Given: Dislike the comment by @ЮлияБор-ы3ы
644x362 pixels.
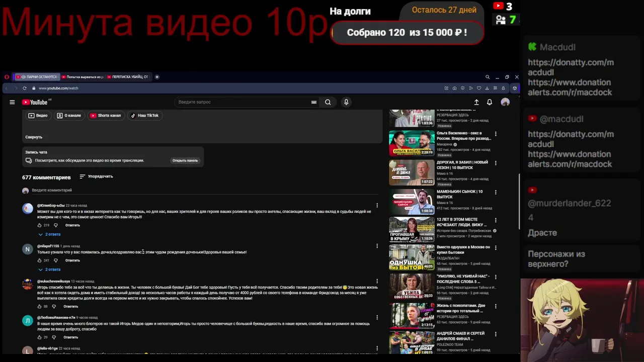Looking at the screenshot, I should [x=56, y=225].
